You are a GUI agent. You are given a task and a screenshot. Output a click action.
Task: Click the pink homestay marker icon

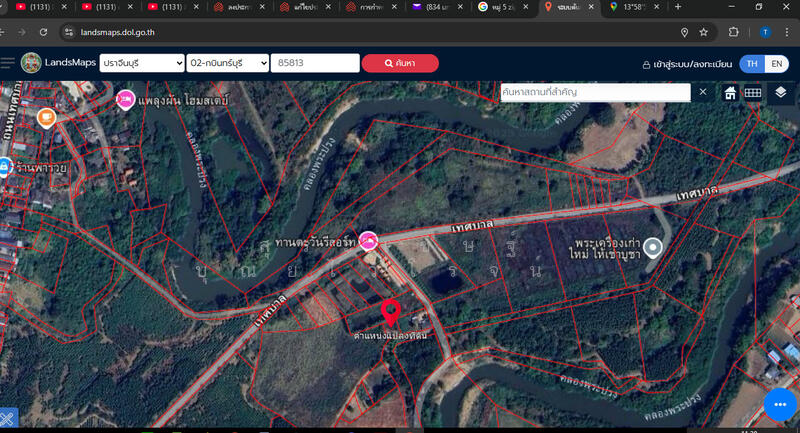tap(126, 99)
